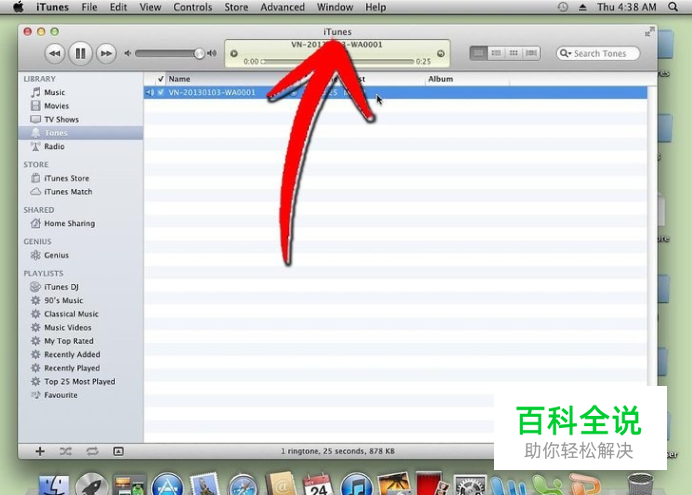
Task: Click the eject icon in menu bar
Action: (x=583, y=7)
